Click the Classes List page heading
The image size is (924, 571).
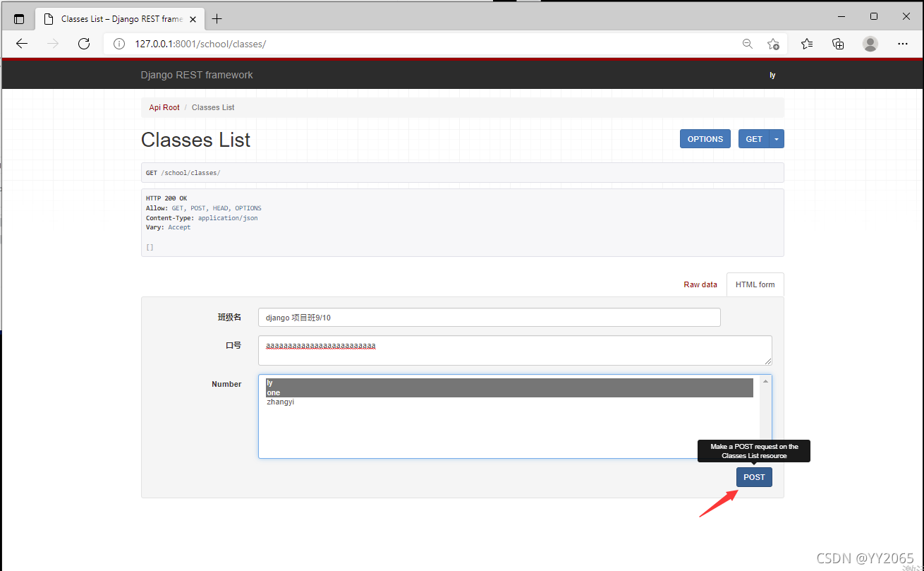click(196, 140)
